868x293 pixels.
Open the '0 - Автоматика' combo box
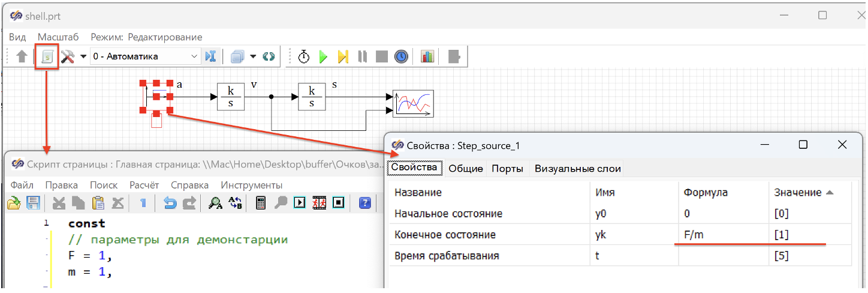click(146, 56)
